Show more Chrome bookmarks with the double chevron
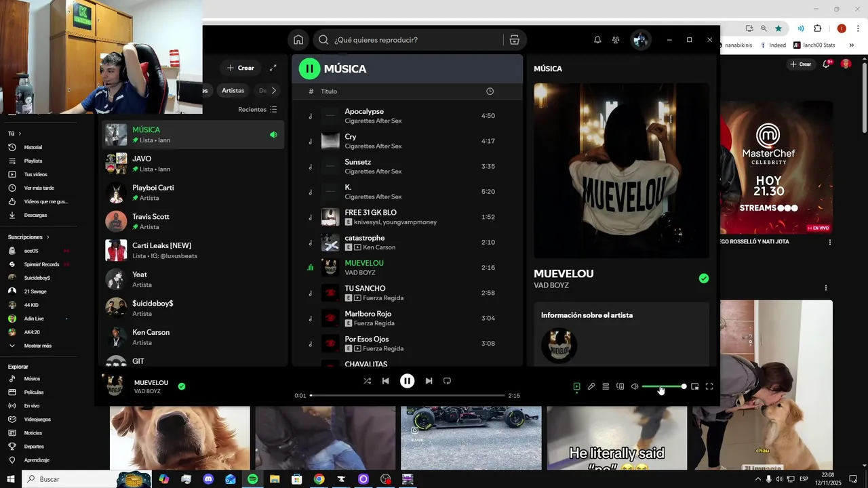The width and height of the screenshot is (868, 488). tap(853, 45)
